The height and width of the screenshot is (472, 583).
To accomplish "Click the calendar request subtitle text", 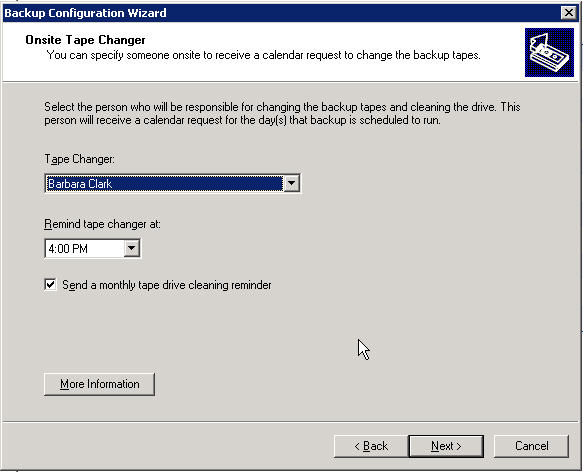I will coord(264,55).
